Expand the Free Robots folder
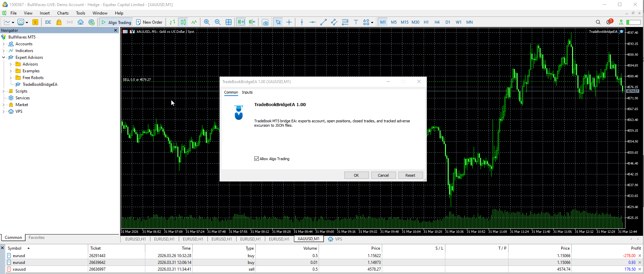The width and height of the screenshot is (644, 274). click(11, 78)
